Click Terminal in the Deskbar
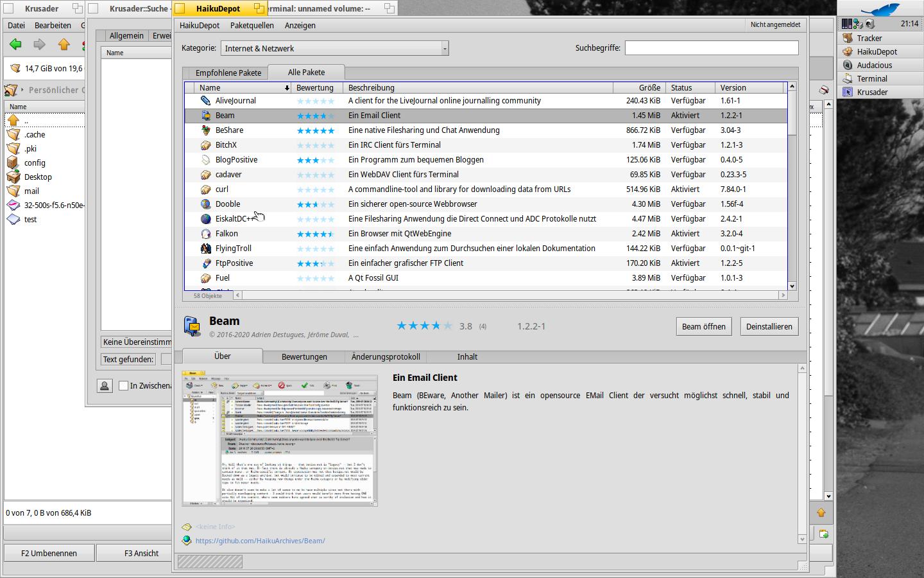The height and width of the screenshot is (578, 924). click(x=880, y=78)
